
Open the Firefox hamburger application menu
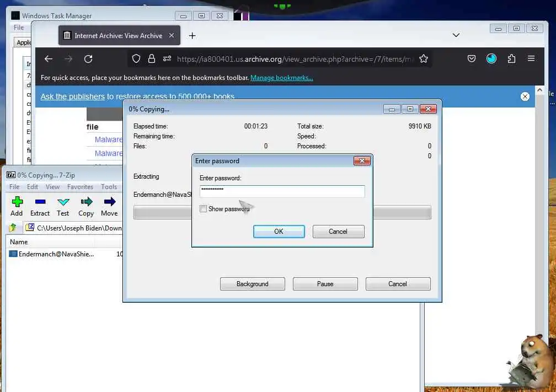531,59
